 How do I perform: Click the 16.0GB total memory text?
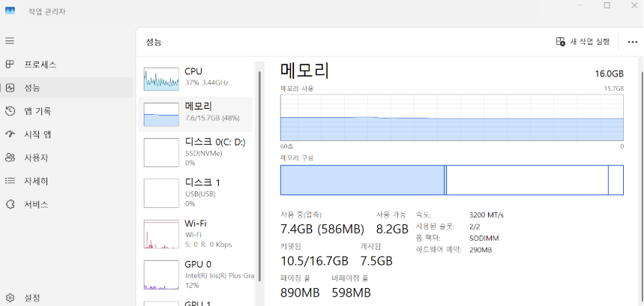609,74
